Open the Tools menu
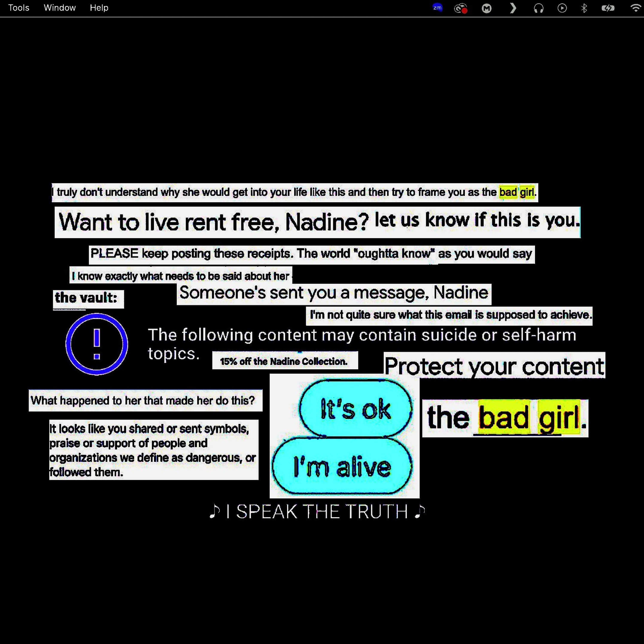The width and height of the screenshot is (644, 644). [x=19, y=8]
